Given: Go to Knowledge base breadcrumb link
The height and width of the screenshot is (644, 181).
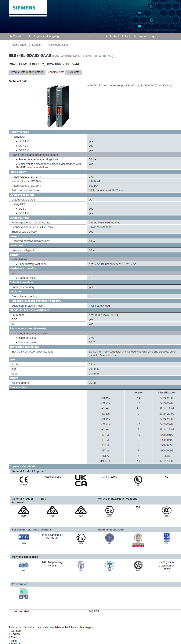Looking at the screenshot, I should (x=58, y=45).
